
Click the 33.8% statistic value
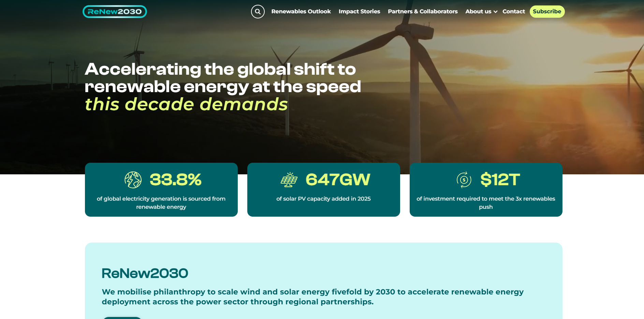176,180
